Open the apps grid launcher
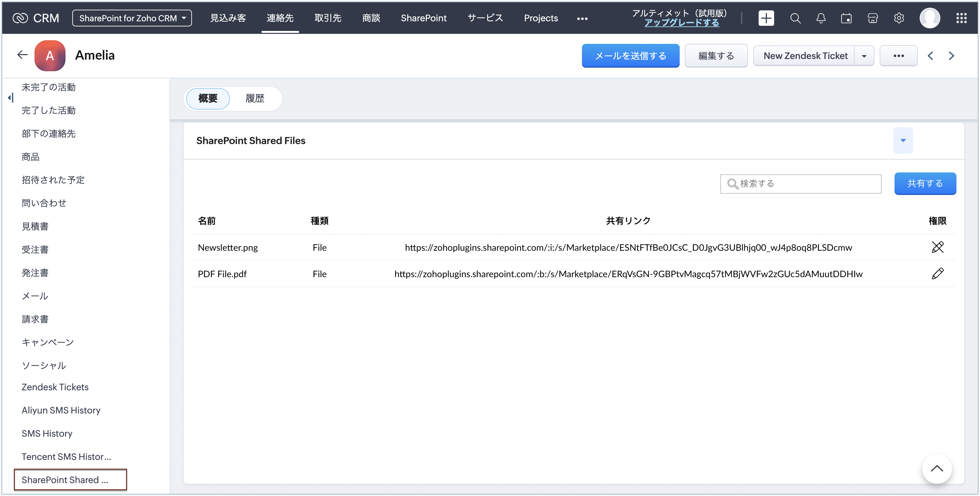This screenshot has height=496, width=980. (x=961, y=18)
